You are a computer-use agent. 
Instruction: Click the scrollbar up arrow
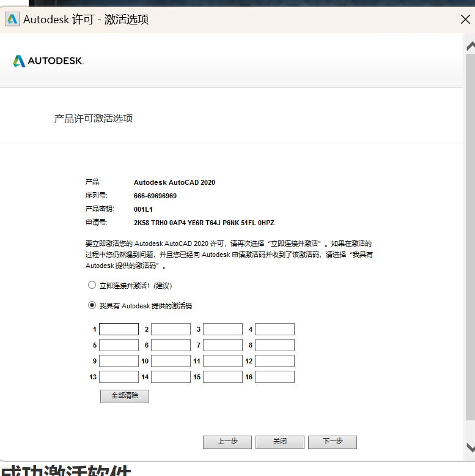click(x=469, y=46)
